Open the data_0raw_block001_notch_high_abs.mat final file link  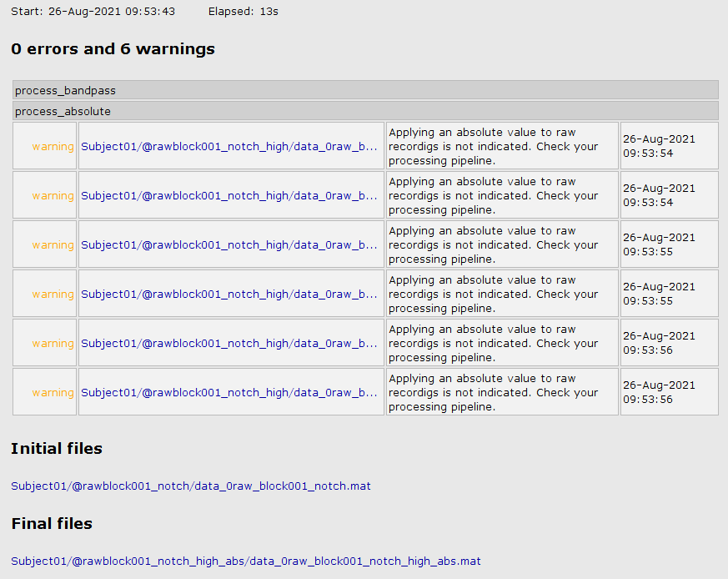[246, 561]
